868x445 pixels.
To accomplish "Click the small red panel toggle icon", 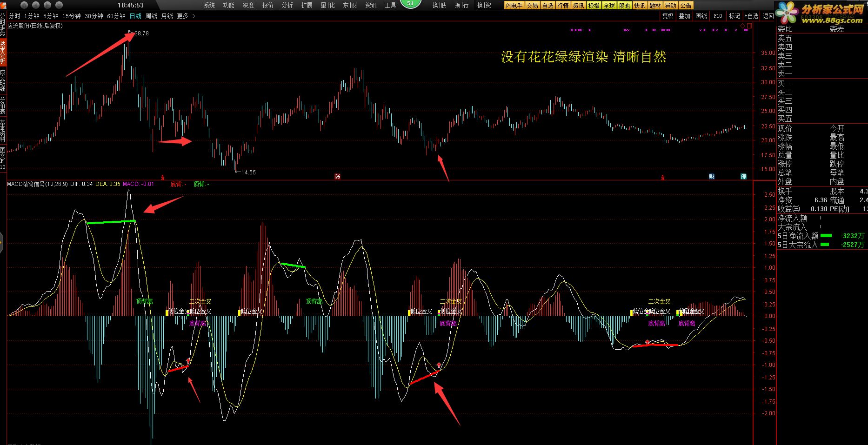I will click(749, 26).
